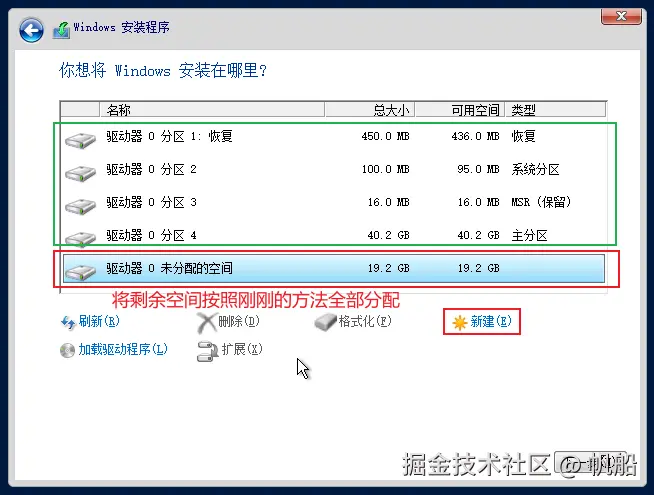The height and width of the screenshot is (495, 654).
Task: Click drive icon for 未分配的空间 row
Action: click(x=80, y=272)
